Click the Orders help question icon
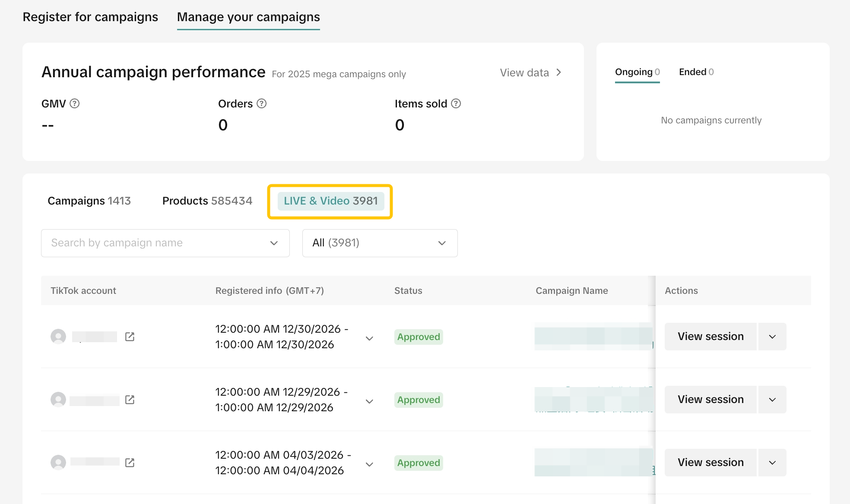The width and height of the screenshot is (850, 504). 261,104
